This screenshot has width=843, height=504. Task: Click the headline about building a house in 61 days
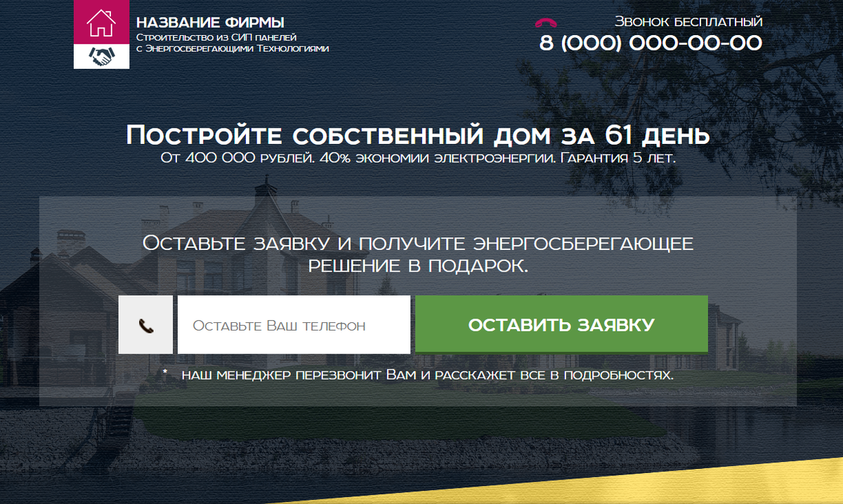(x=417, y=135)
